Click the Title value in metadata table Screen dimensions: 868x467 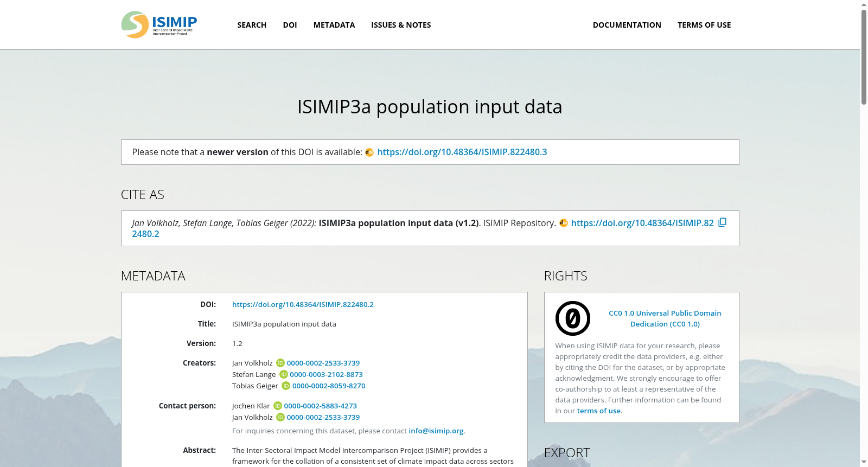tap(284, 324)
